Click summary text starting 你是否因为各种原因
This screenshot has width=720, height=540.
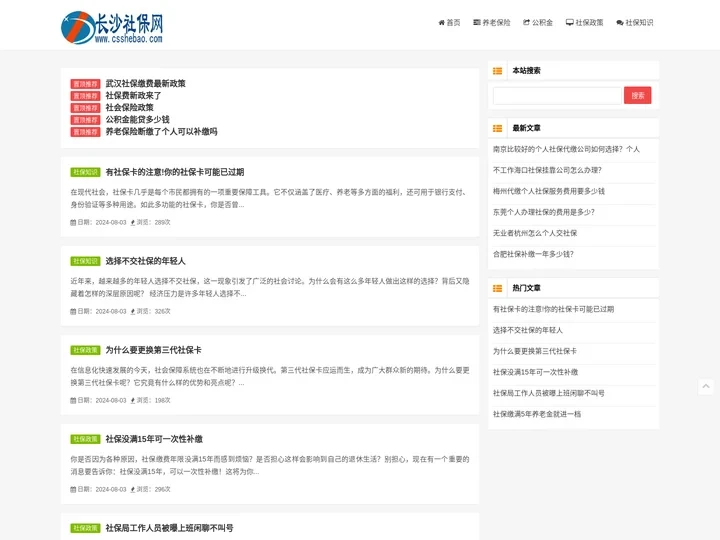[x=270, y=466]
